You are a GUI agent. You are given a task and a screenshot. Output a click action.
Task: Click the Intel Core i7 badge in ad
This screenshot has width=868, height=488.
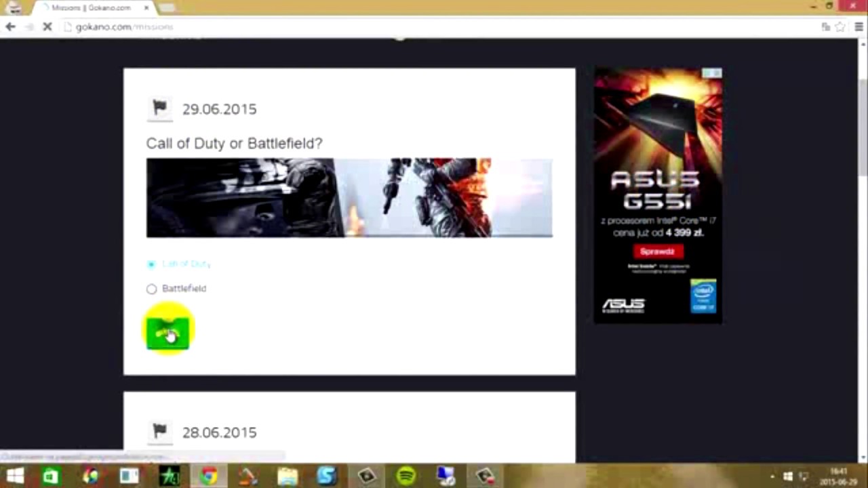click(703, 296)
